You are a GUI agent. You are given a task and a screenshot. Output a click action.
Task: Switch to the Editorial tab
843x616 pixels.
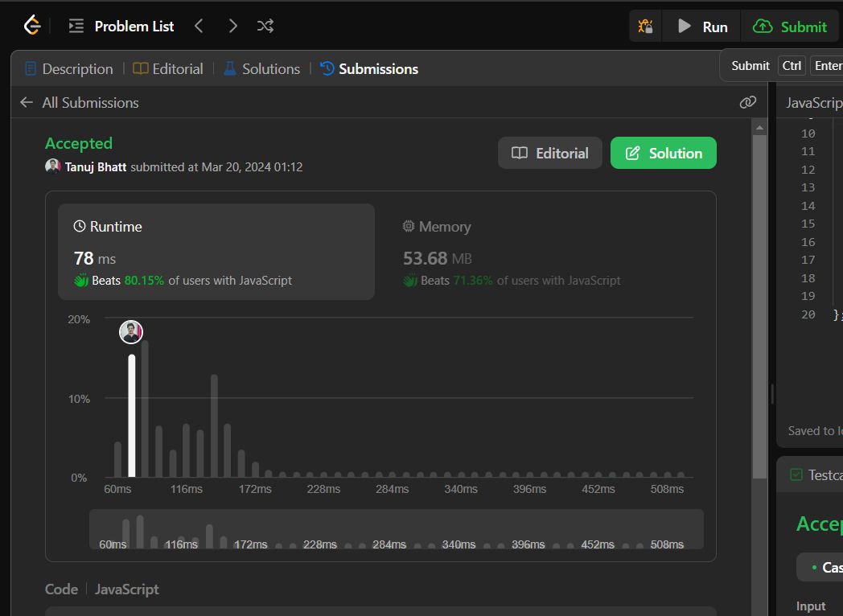pos(168,69)
